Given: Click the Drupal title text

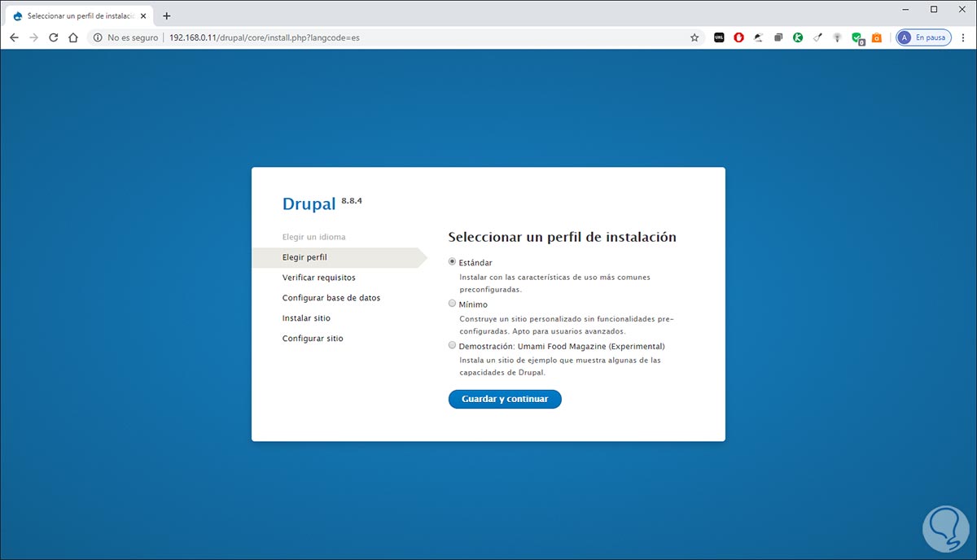Looking at the screenshot, I should click(309, 203).
